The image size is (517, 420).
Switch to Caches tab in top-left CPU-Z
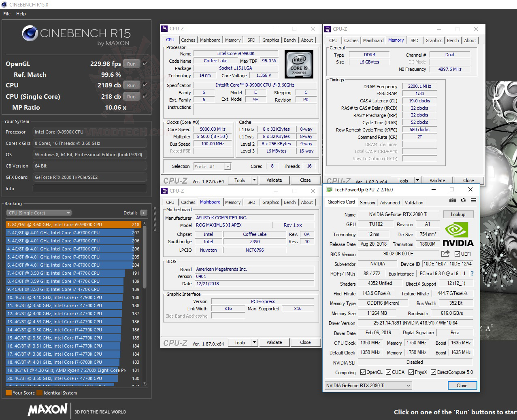click(x=188, y=40)
